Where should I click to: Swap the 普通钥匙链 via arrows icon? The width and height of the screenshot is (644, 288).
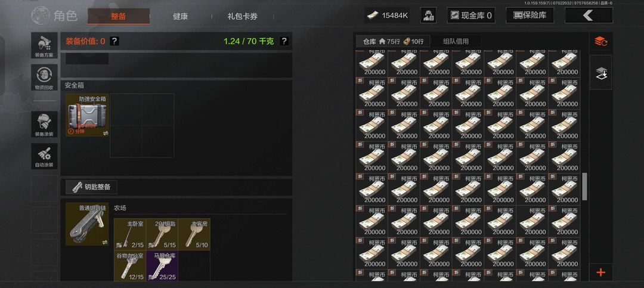[x=105, y=243]
